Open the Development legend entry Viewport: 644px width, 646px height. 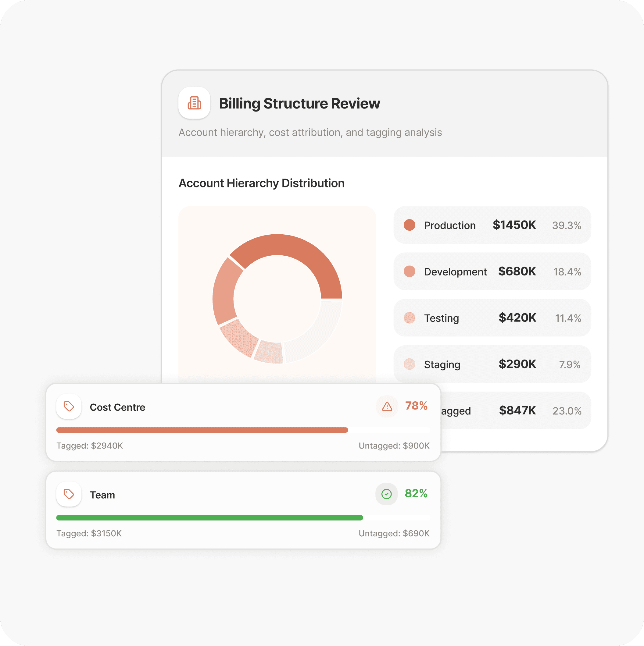click(x=492, y=272)
